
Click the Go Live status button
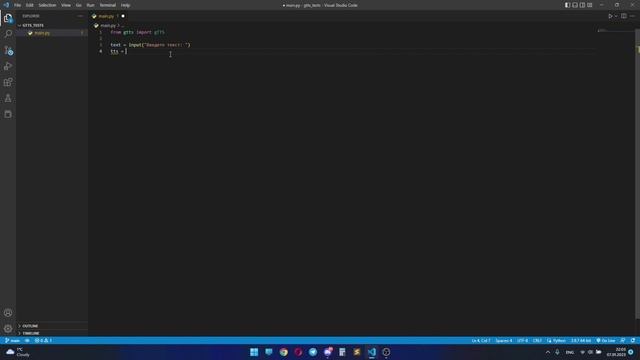pyautogui.click(x=606, y=340)
